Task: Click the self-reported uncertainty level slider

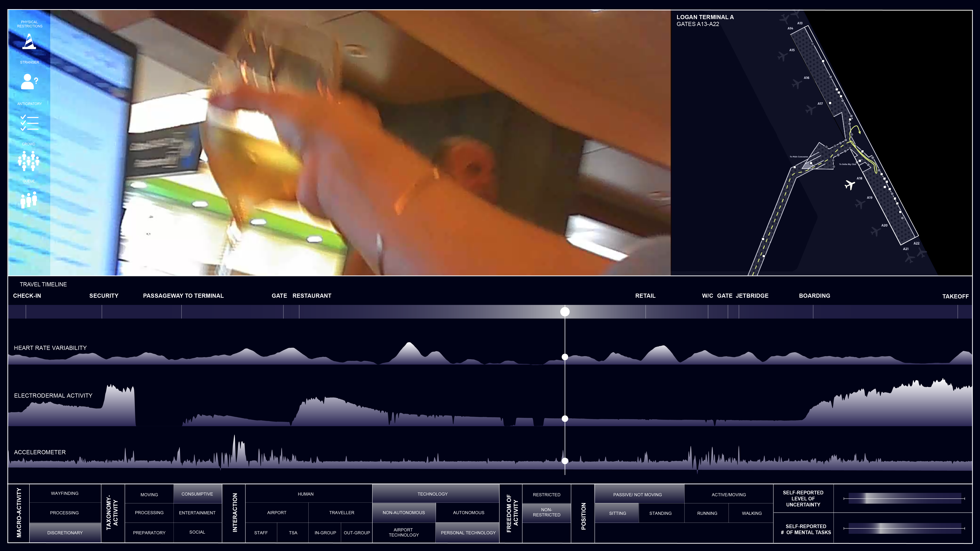Action: [904, 498]
